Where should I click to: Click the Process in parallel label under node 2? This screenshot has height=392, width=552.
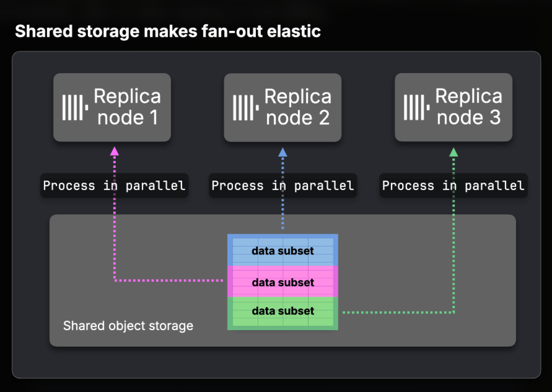click(283, 185)
